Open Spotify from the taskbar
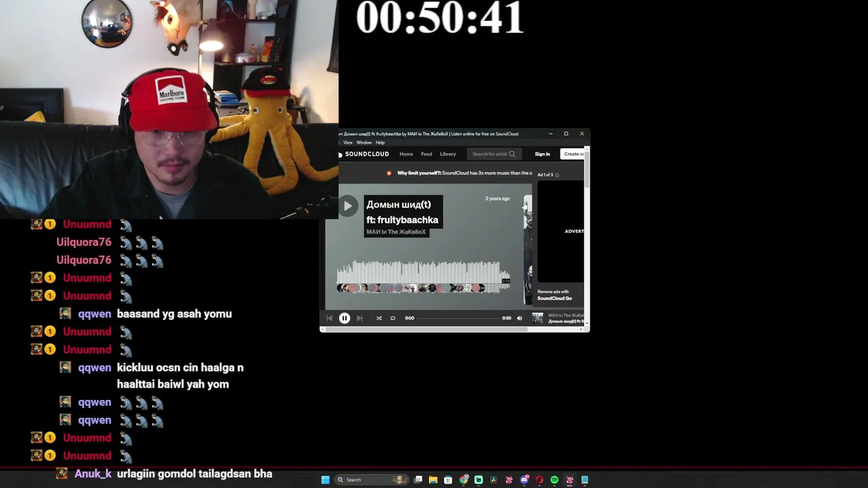This screenshot has width=868, height=488. 554,480
